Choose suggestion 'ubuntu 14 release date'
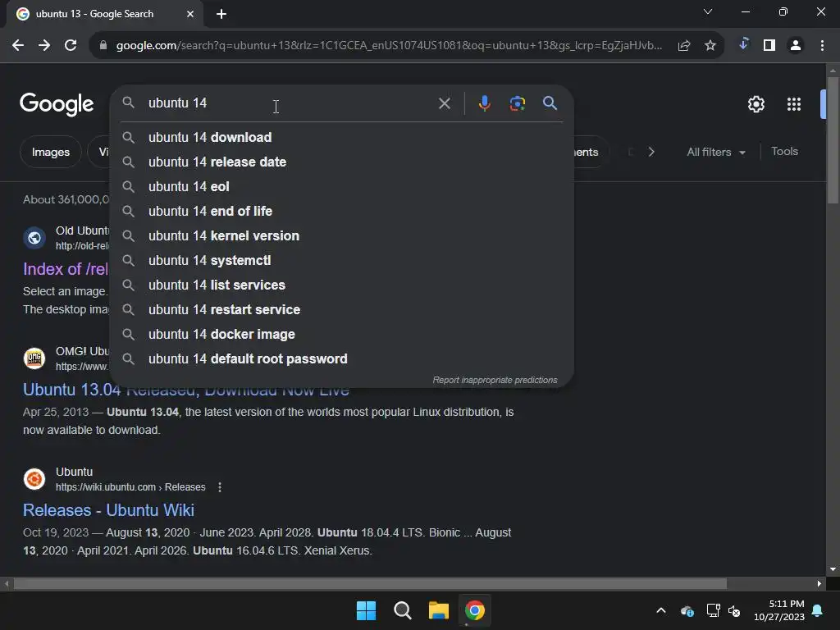The image size is (840, 630). coord(341,162)
